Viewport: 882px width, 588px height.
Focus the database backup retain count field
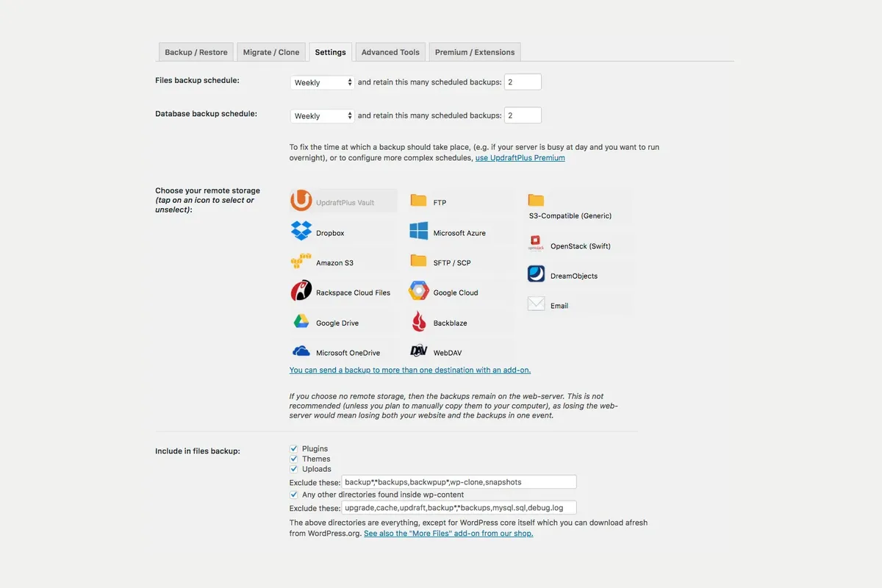(x=523, y=115)
